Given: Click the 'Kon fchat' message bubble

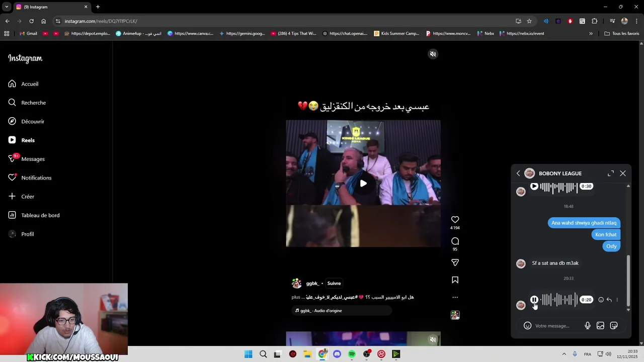Looking at the screenshot, I should coord(606,234).
